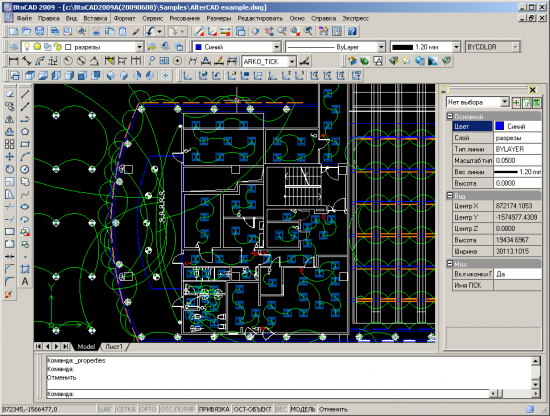Select the Move tool
Screen dimensions: 550x416
[x=10, y=157]
